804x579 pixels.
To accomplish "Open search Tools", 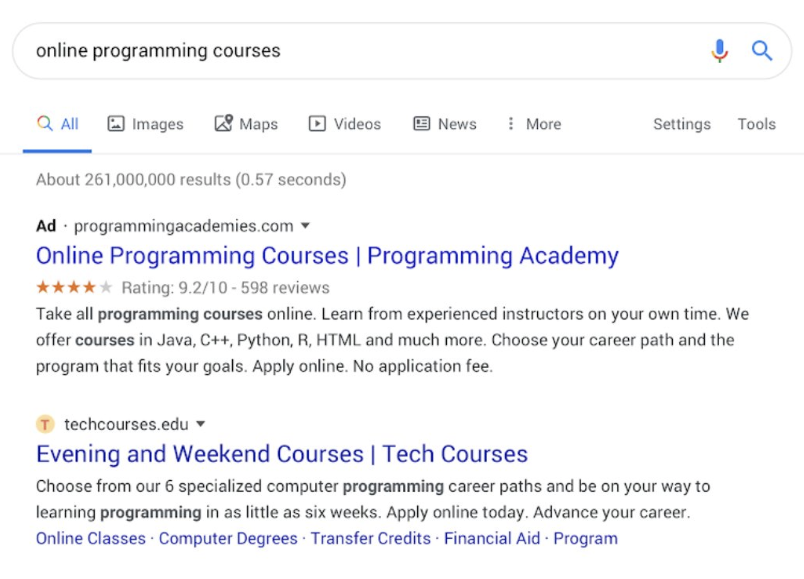I will tap(756, 124).
